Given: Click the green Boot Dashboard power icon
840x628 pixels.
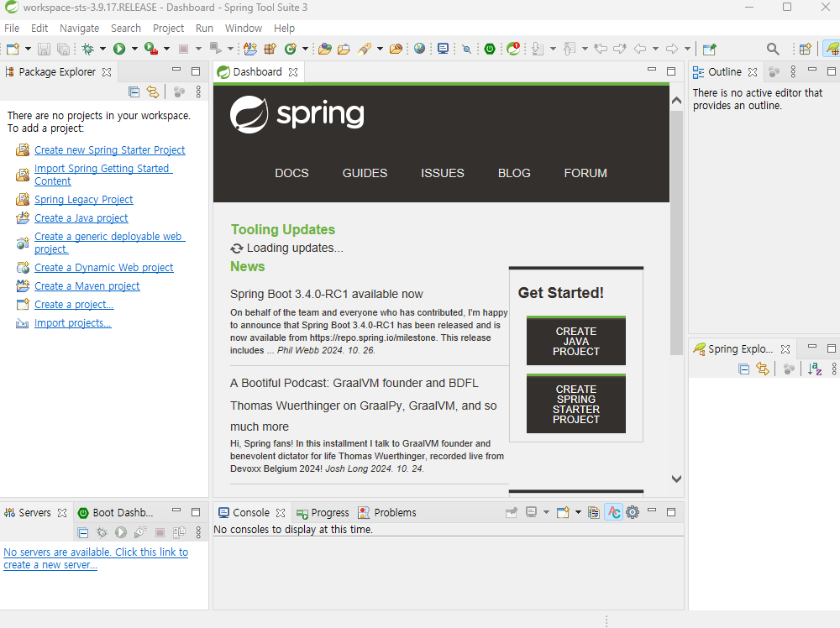Looking at the screenshot, I should [490, 49].
